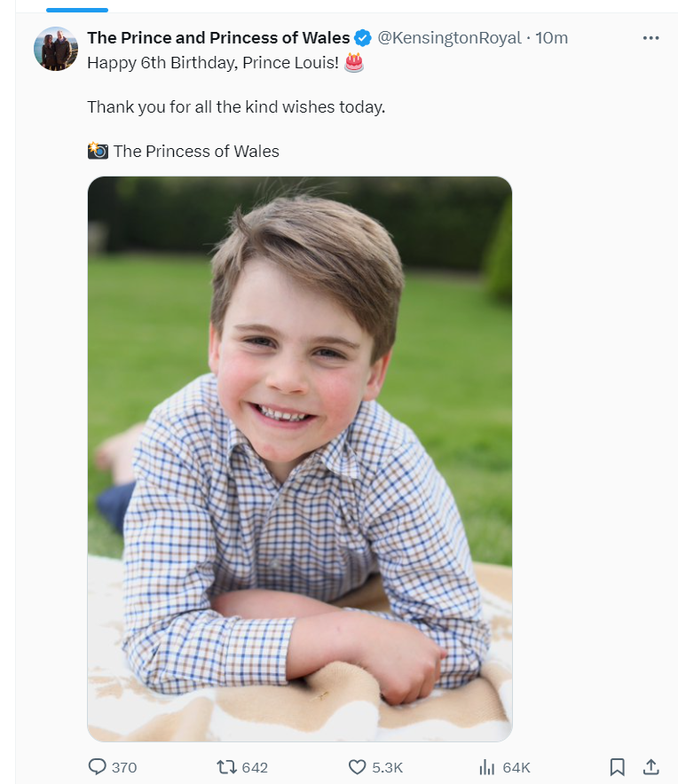Click "The Prince and Princess of Wales" name

click(218, 38)
